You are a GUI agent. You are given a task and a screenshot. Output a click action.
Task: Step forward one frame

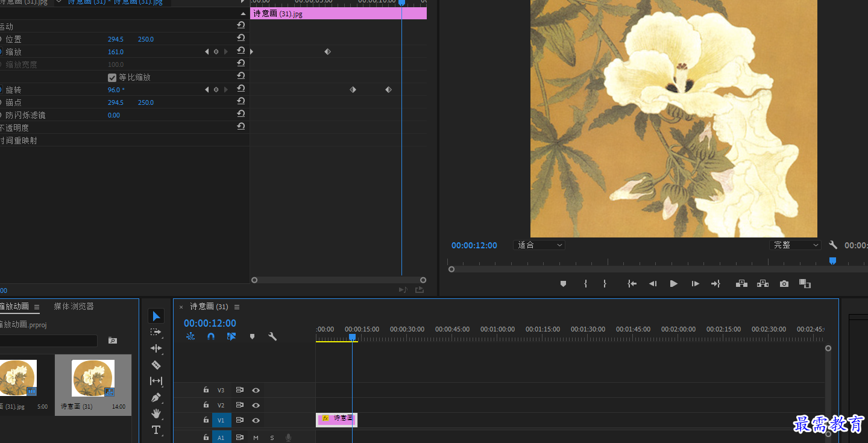695,283
